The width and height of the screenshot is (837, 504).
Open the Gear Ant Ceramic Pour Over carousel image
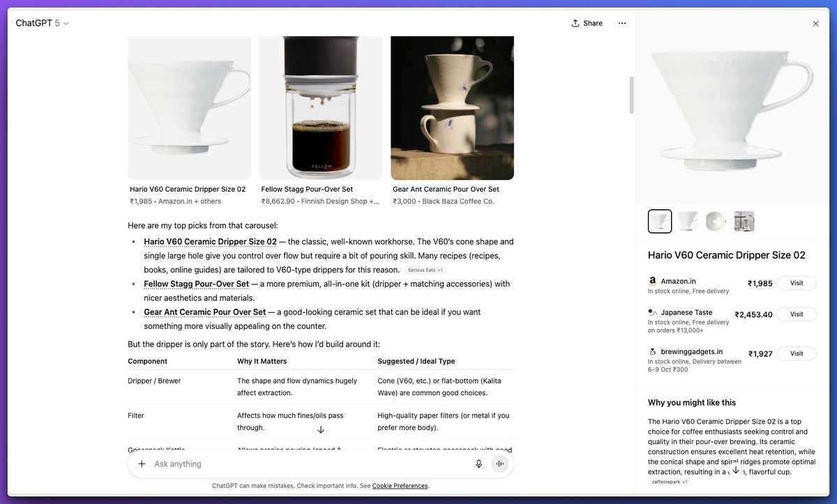tap(452, 108)
